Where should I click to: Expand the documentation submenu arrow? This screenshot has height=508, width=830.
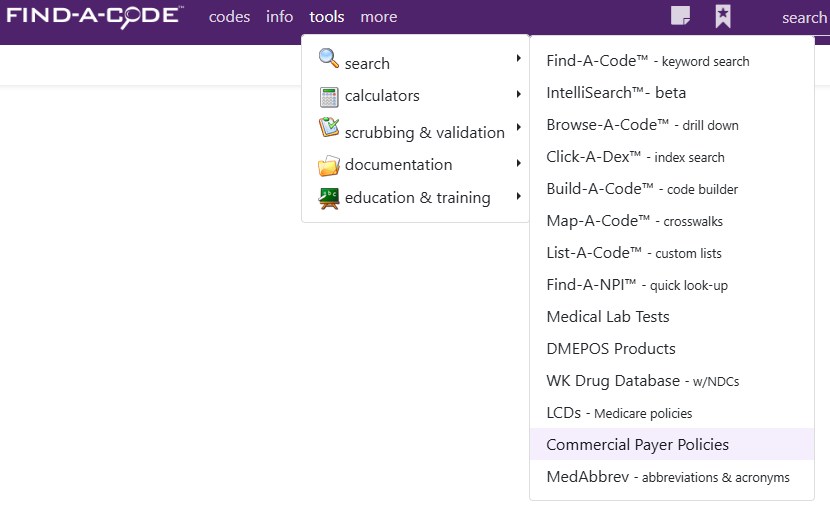(x=519, y=163)
